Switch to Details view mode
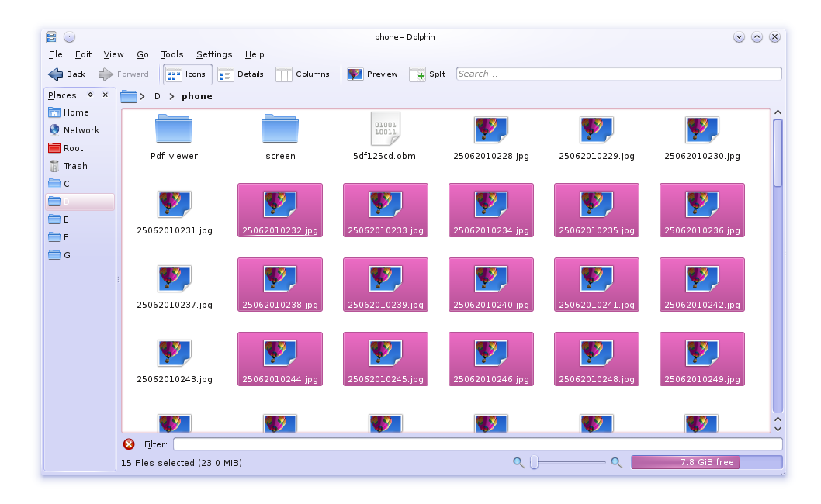Image resolution: width=821 pixels, height=504 pixels. [x=241, y=74]
